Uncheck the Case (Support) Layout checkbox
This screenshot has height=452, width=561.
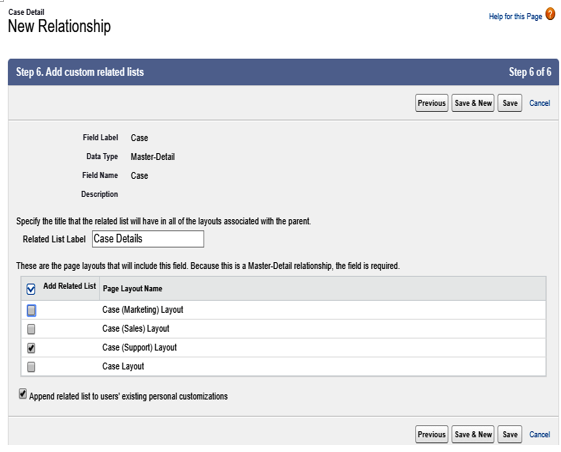point(31,348)
